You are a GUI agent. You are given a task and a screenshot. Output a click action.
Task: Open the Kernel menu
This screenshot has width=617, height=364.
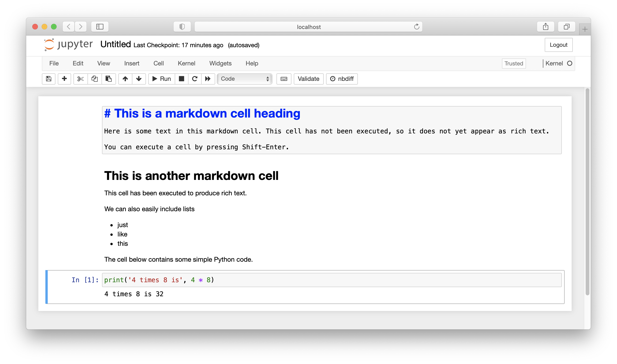point(186,63)
